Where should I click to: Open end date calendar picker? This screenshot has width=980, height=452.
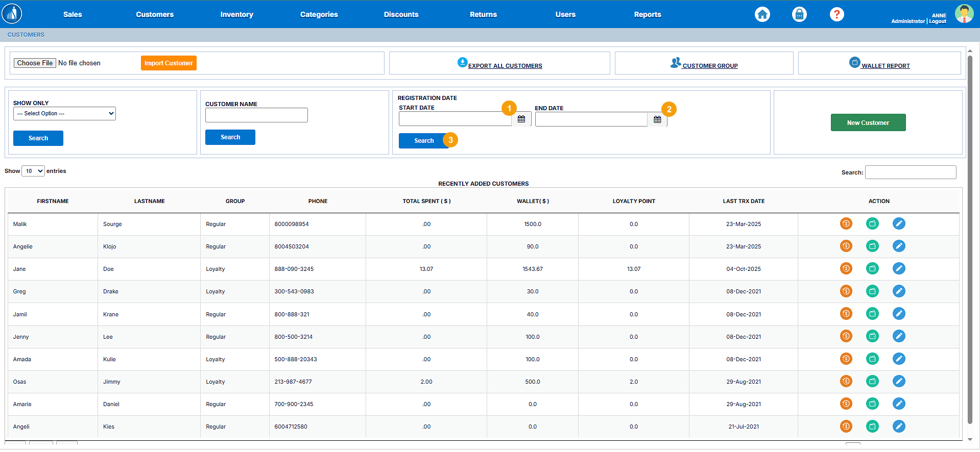pyautogui.click(x=657, y=119)
